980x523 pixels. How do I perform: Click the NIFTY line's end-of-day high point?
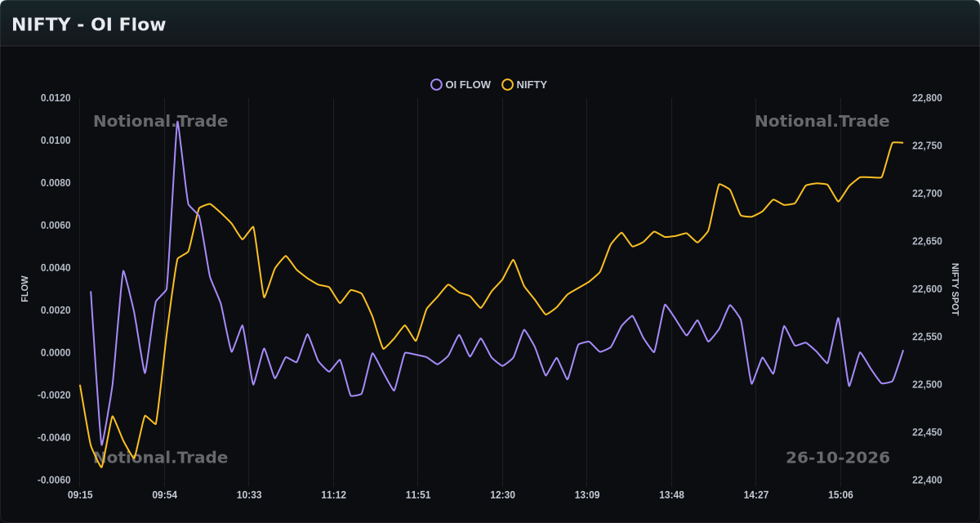point(897,142)
